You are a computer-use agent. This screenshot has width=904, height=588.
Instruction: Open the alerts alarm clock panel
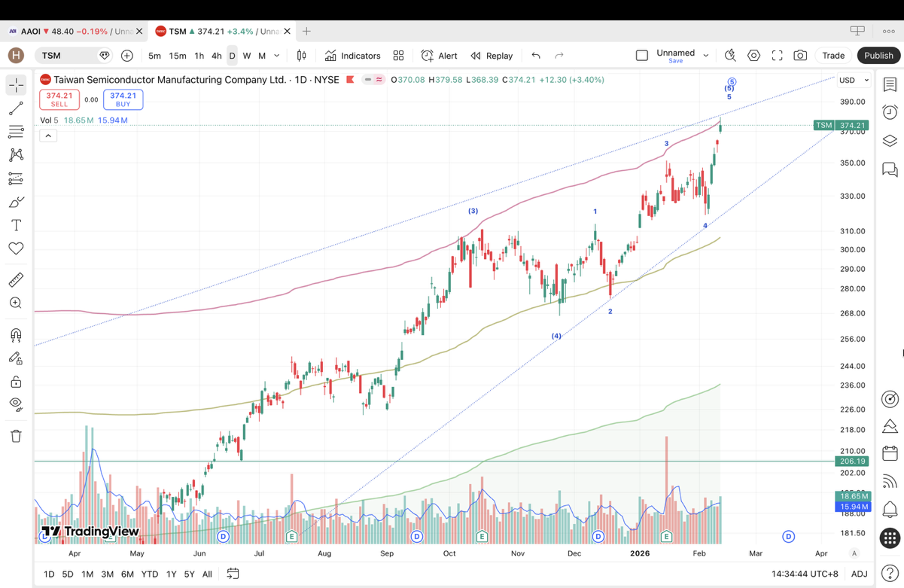pos(890,112)
